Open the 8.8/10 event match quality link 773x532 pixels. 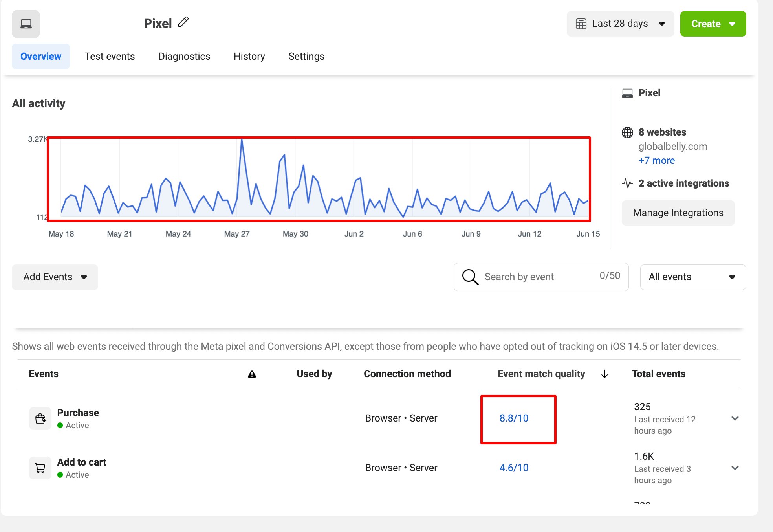pyautogui.click(x=513, y=418)
